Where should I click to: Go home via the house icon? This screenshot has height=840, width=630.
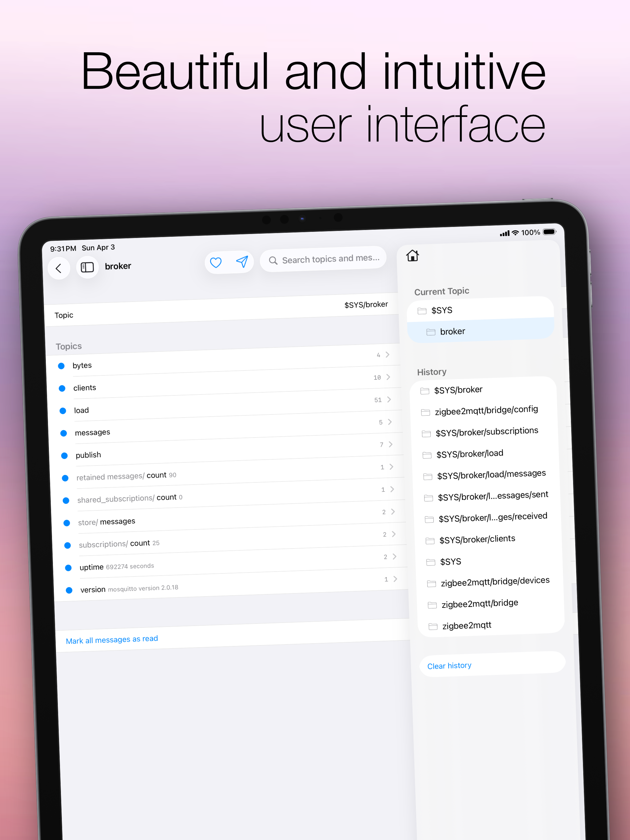pyautogui.click(x=412, y=256)
